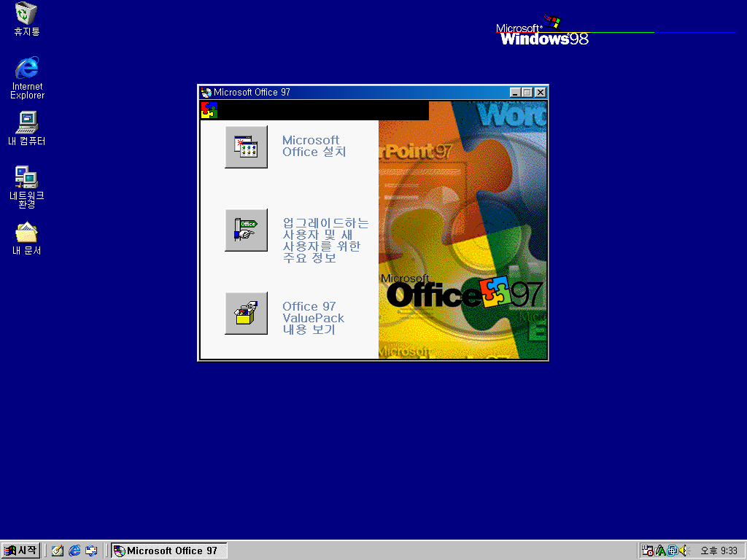Click 'Office 97 ValuePack 내용 보기' text
Viewport: 747px width, 560px height.
click(313, 318)
